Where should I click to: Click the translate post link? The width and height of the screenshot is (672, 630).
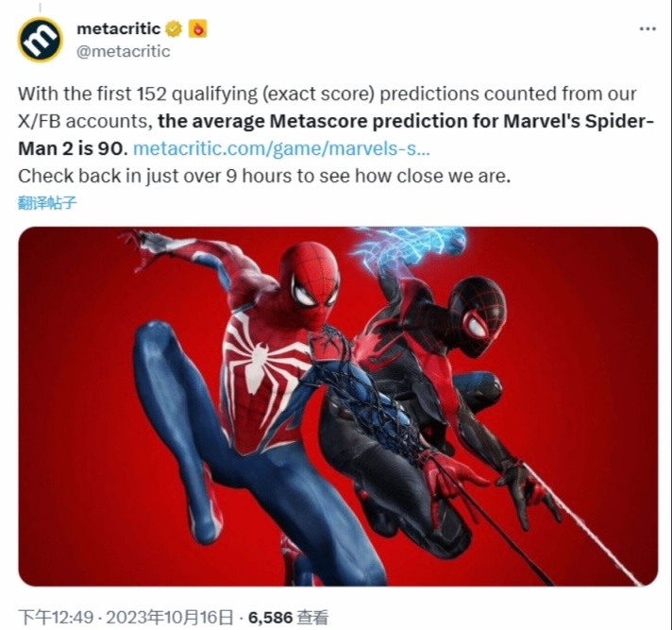[x=47, y=202]
